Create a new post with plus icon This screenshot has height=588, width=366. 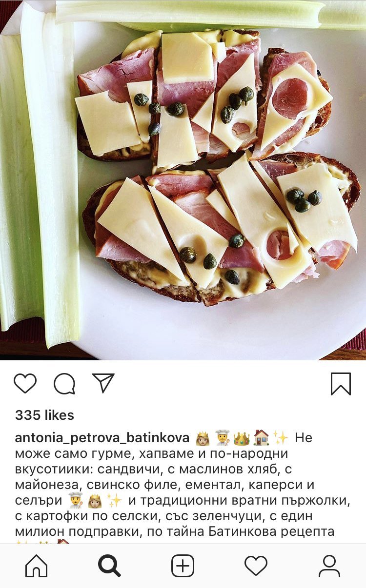[183, 566]
